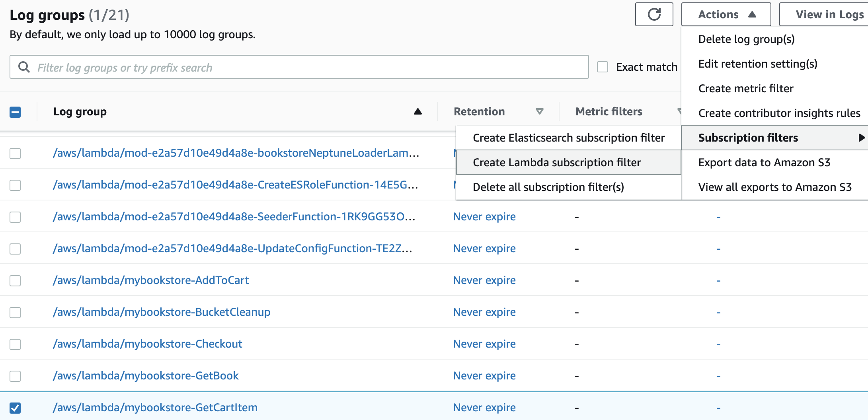This screenshot has width=868, height=420.
Task: Click Never expire for SeederFunction row
Action: pyautogui.click(x=484, y=217)
